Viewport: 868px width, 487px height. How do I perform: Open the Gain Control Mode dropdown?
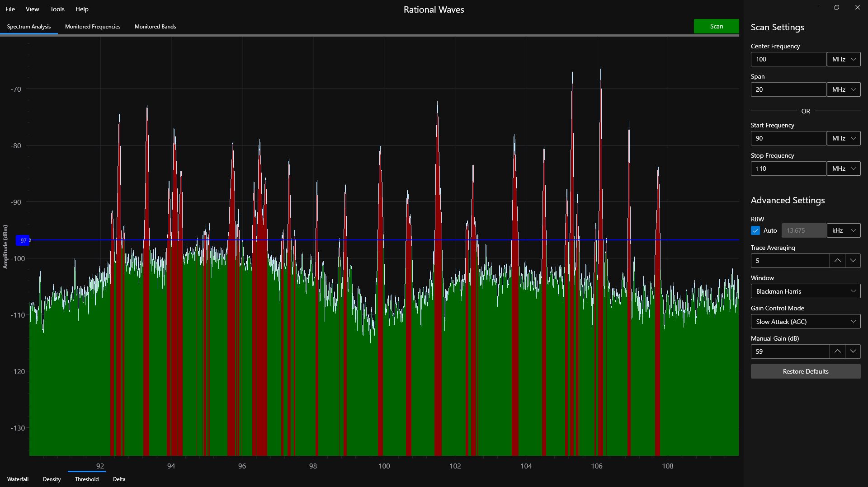tap(805, 321)
